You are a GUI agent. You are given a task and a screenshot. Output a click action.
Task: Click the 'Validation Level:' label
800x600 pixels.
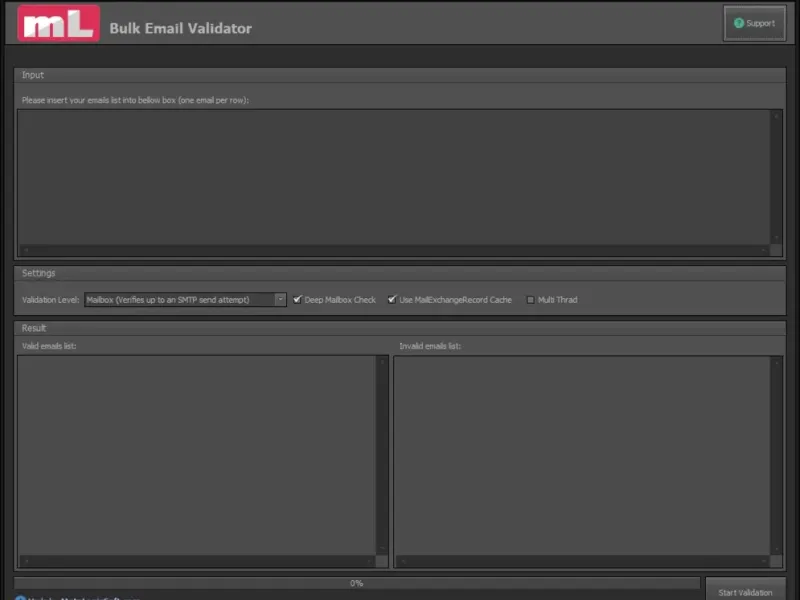51,300
